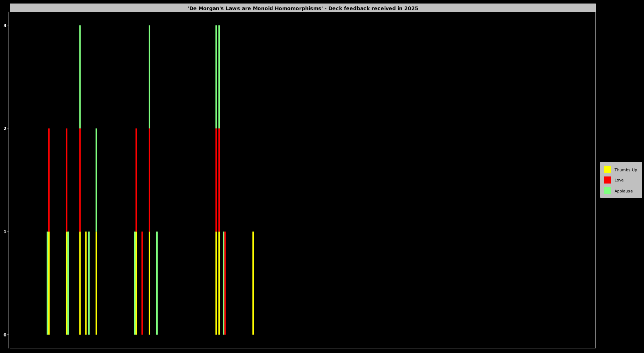
Task: Click the green Applause legend swatch
Action: tap(607, 191)
